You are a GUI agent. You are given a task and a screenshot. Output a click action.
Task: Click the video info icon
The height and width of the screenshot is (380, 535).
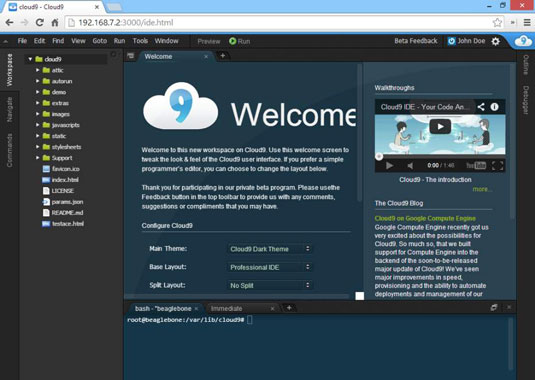(x=494, y=107)
